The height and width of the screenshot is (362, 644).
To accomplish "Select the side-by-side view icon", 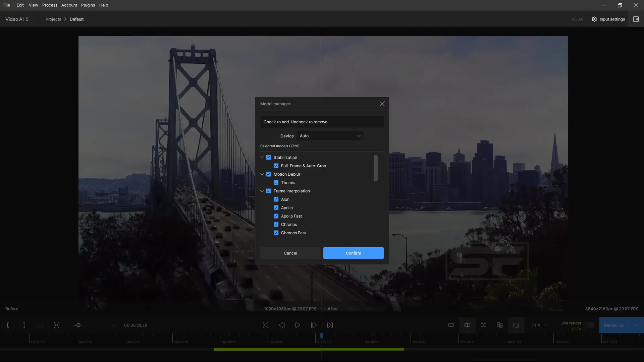I will coord(483,325).
